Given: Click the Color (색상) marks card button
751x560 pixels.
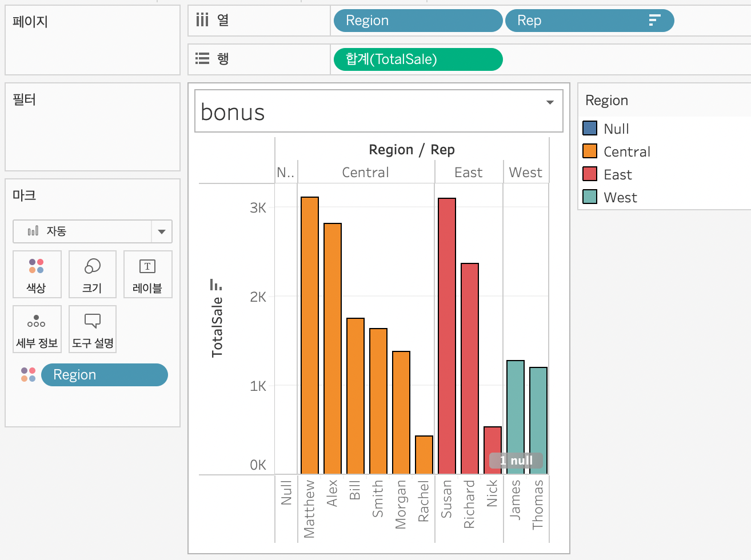Looking at the screenshot, I should pos(37,274).
